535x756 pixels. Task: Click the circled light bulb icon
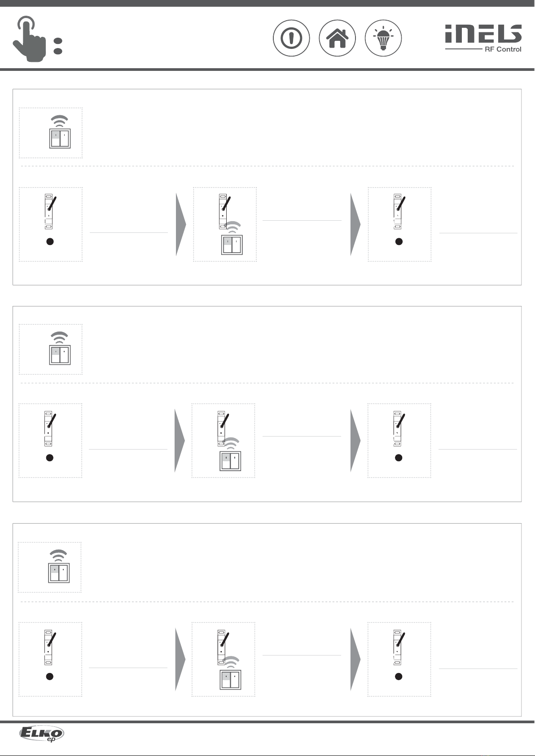point(383,38)
